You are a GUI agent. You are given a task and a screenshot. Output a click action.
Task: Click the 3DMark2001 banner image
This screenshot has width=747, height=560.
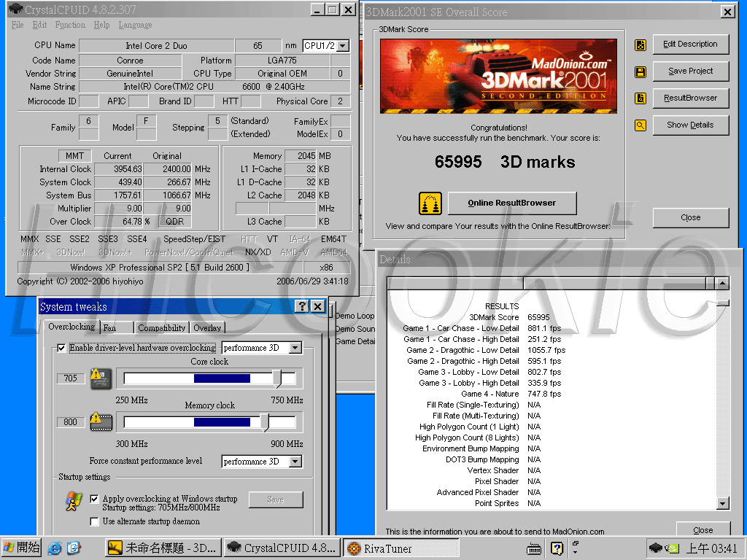point(498,76)
